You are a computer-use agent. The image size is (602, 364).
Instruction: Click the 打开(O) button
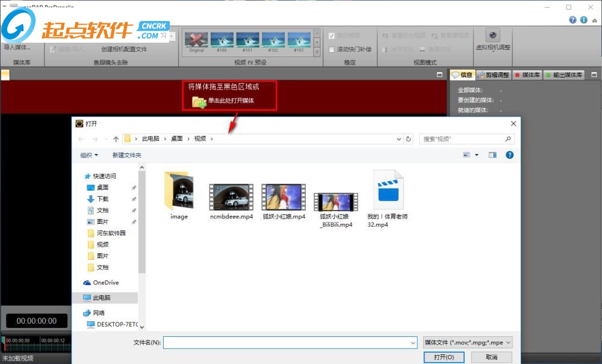click(444, 357)
